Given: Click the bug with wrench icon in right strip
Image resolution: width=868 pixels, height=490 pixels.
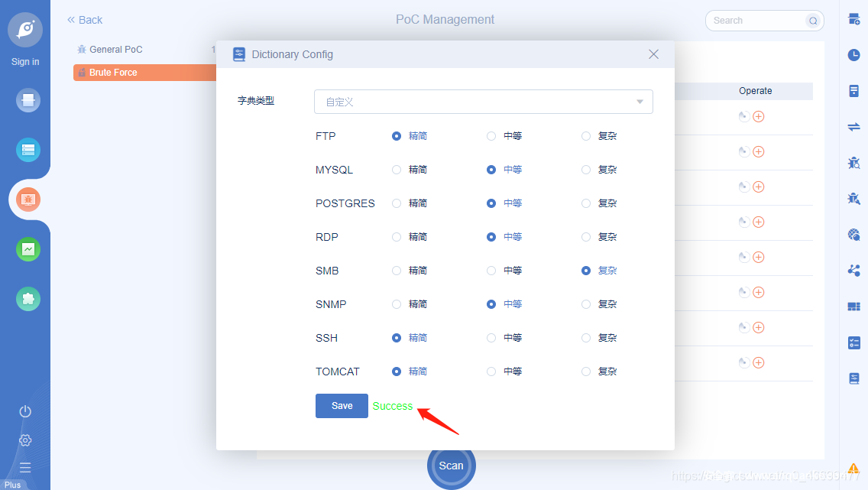Looking at the screenshot, I should (854, 198).
